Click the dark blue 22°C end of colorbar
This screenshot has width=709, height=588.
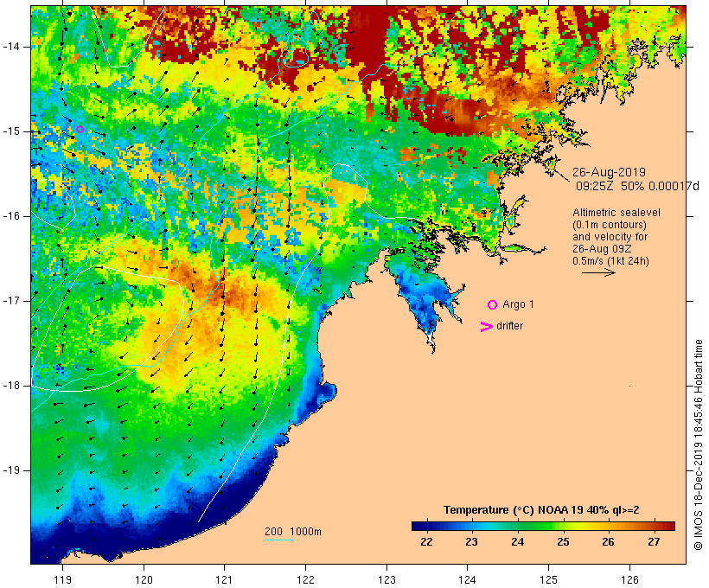[418, 526]
